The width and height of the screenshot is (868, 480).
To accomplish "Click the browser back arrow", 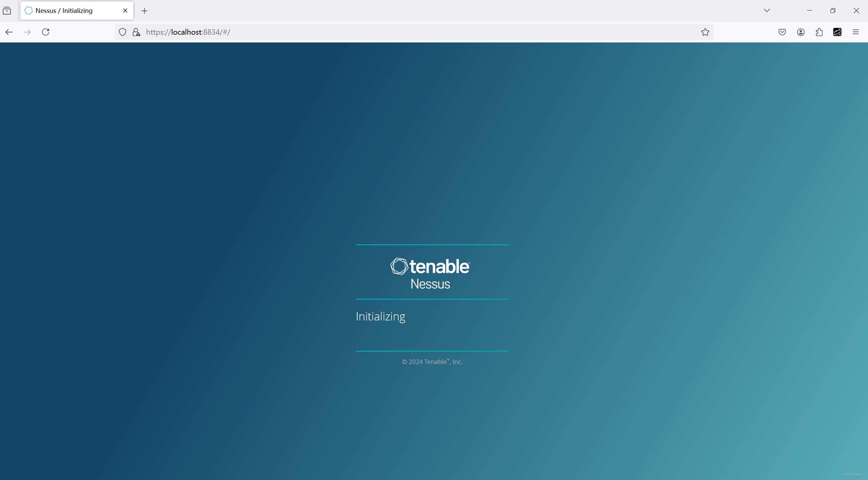I will pos(9,32).
